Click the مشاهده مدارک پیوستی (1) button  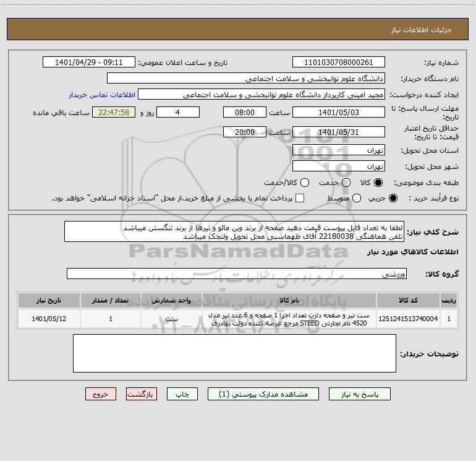tap(263, 394)
